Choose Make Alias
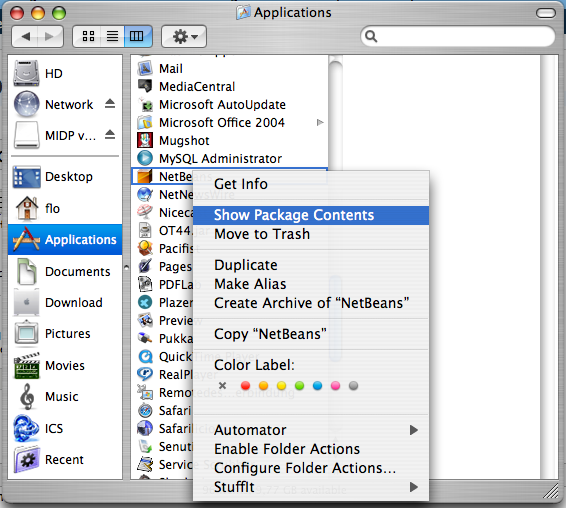This screenshot has width=566, height=508. click(x=311, y=284)
